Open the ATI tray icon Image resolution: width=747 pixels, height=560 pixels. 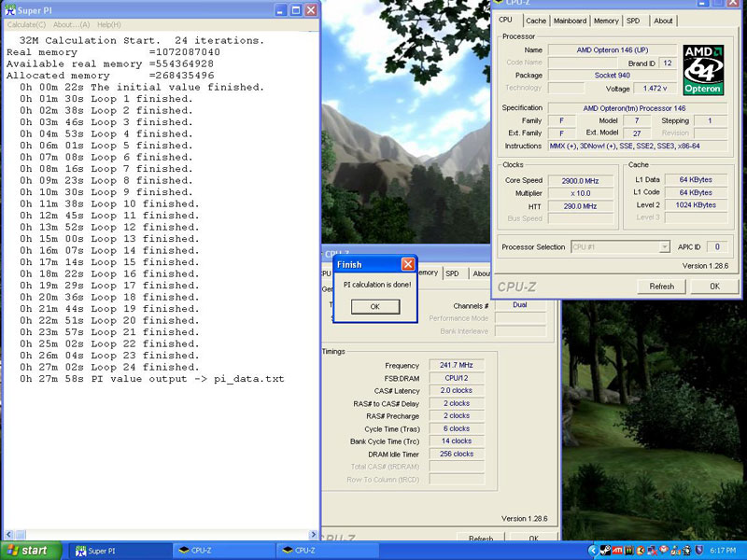[617, 551]
